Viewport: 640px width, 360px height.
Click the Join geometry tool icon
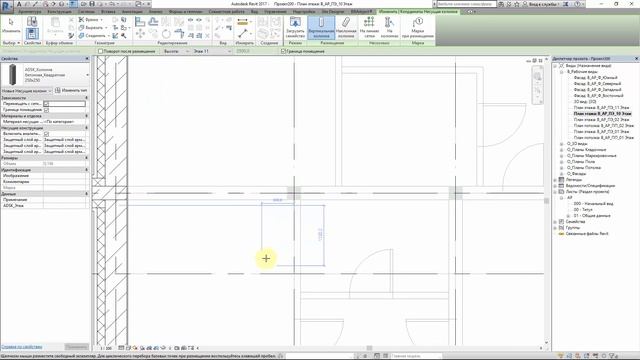(93, 36)
